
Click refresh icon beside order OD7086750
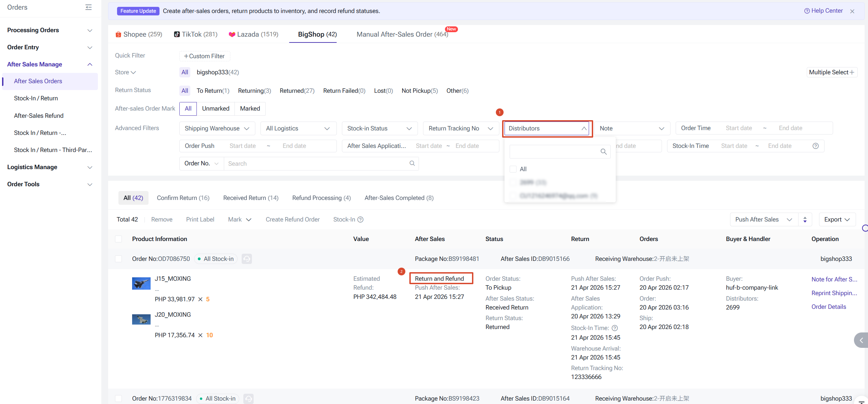247,259
